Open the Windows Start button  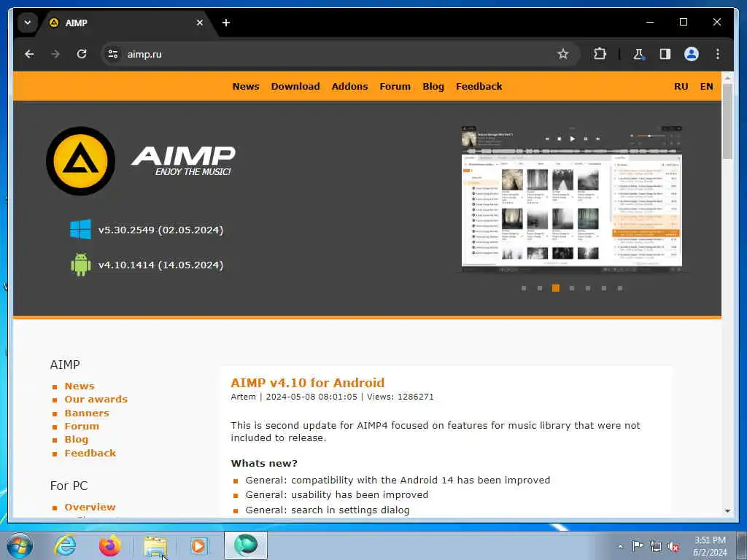pos(19,545)
